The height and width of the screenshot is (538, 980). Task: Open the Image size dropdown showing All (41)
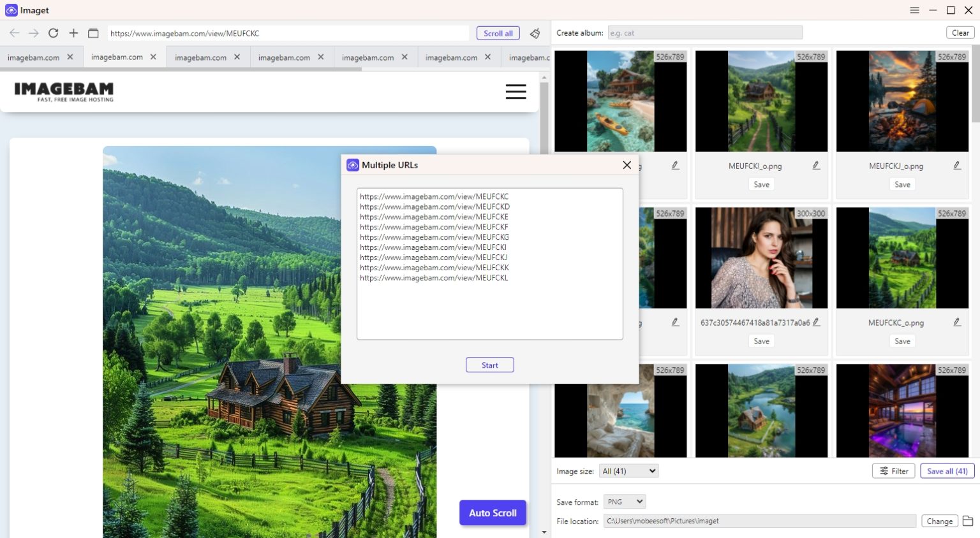(x=628, y=470)
